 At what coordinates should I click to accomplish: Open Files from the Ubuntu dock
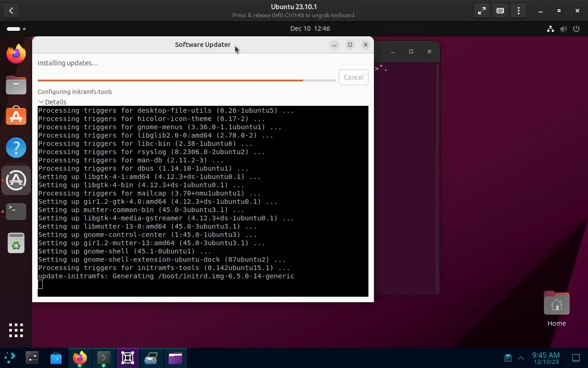pos(16,85)
